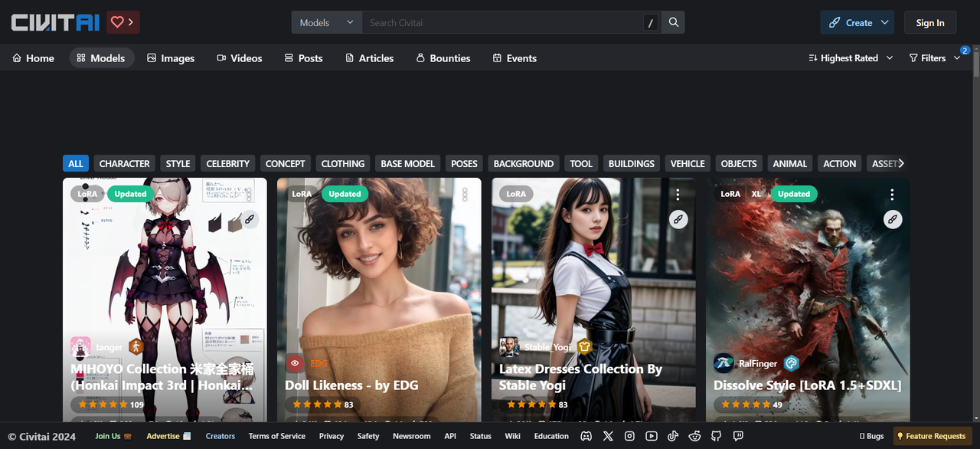Filter models by VEHICLE category

click(688, 163)
